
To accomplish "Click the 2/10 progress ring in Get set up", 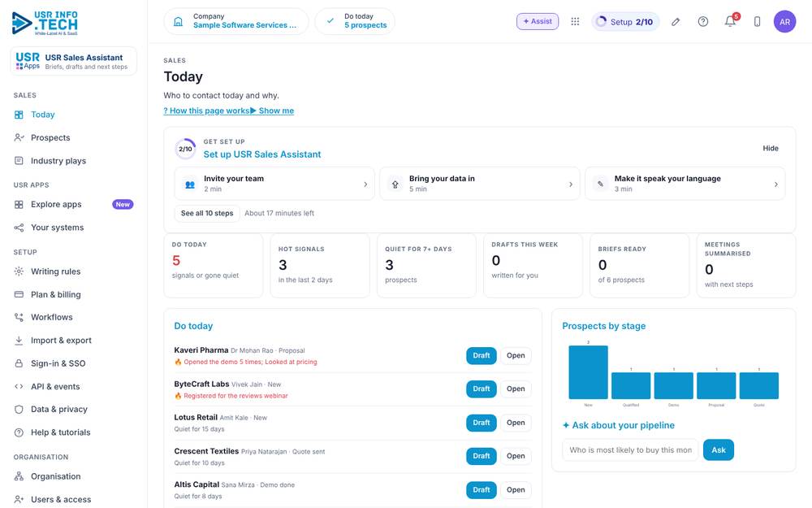I will (185, 149).
